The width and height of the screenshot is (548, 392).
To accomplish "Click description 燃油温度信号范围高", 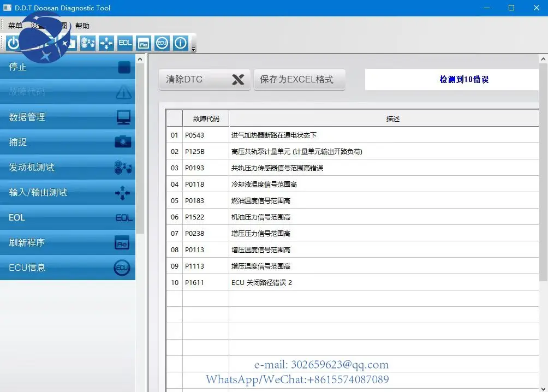I will (x=261, y=201).
